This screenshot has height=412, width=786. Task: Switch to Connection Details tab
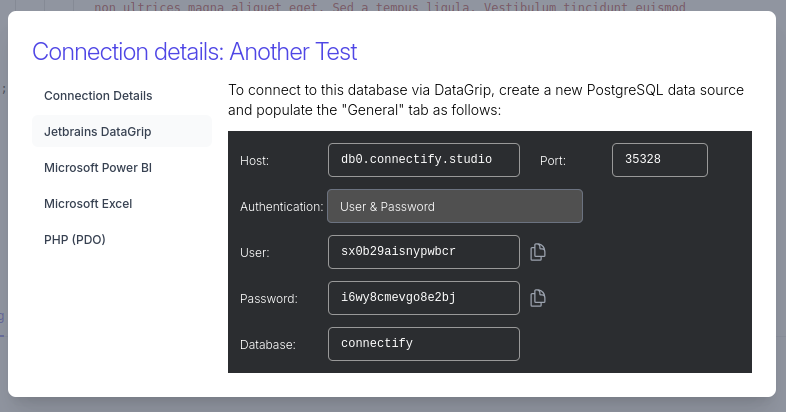(98, 96)
